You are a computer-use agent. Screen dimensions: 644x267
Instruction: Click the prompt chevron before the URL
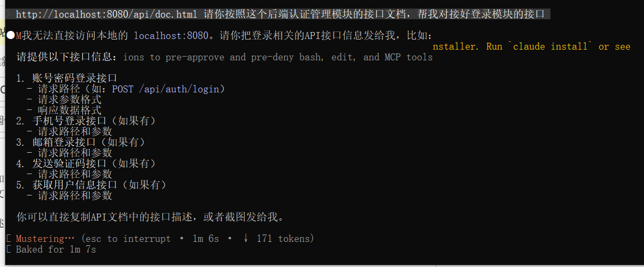pyautogui.click(x=8, y=14)
